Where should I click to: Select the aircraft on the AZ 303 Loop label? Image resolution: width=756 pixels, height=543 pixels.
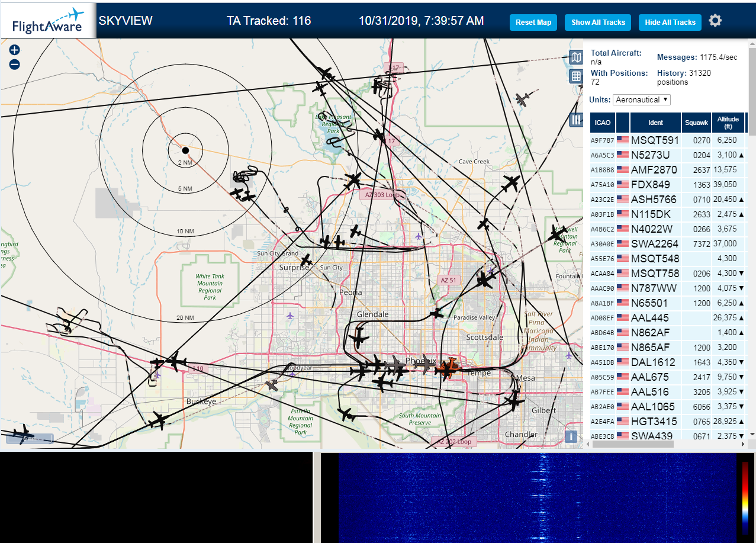tap(353, 180)
